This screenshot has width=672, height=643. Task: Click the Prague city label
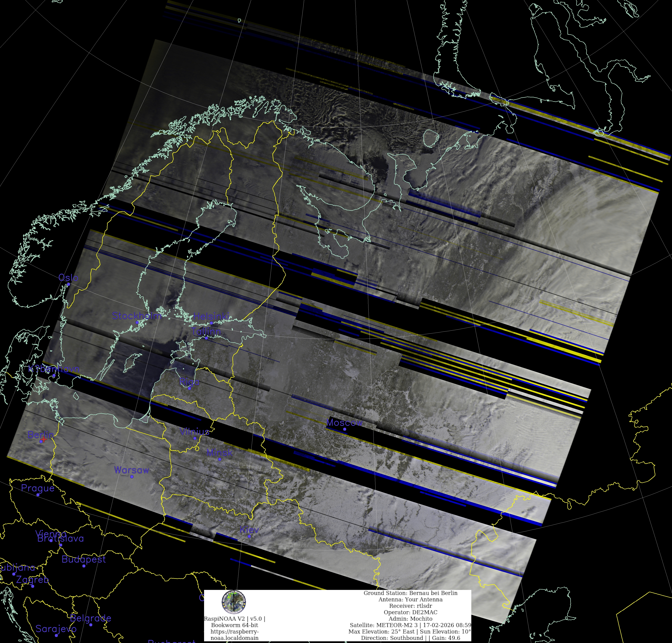pyautogui.click(x=38, y=488)
